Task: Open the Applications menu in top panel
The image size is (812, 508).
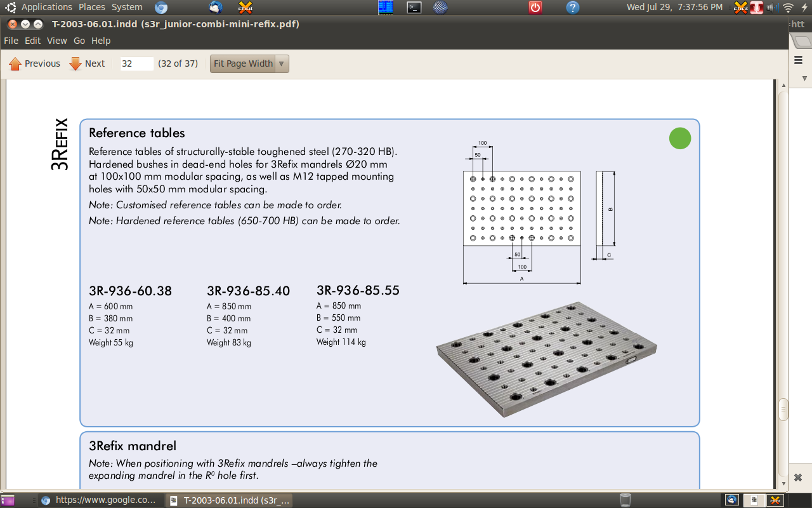Action: point(46,7)
